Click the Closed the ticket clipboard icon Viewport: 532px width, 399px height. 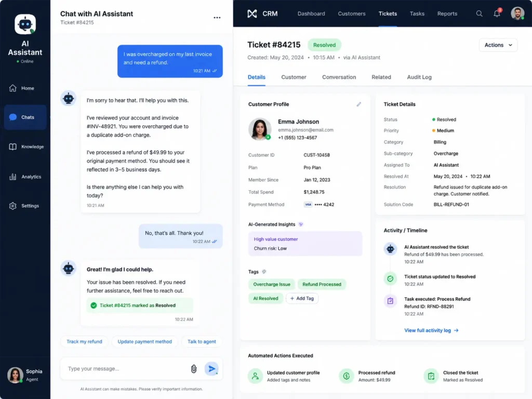431,376
